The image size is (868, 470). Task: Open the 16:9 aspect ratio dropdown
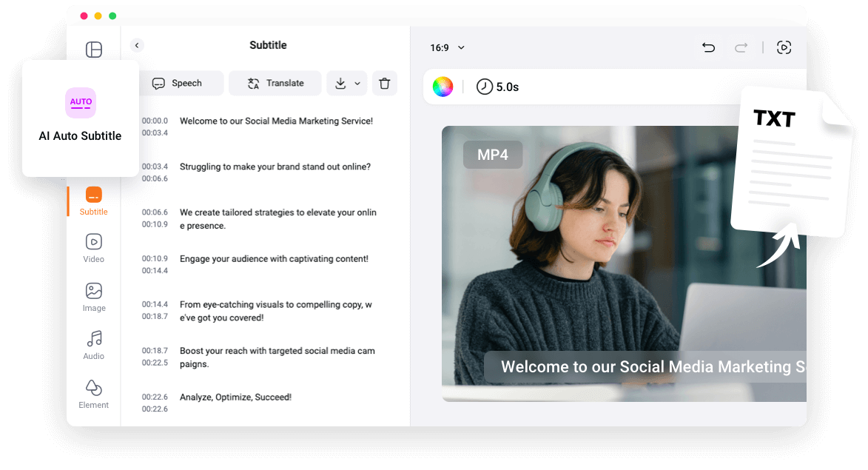pos(447,47)
